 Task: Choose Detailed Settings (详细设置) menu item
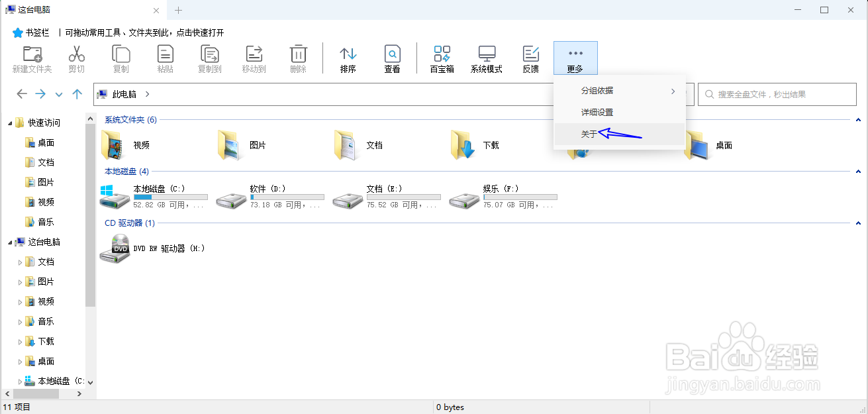[620, 113]
